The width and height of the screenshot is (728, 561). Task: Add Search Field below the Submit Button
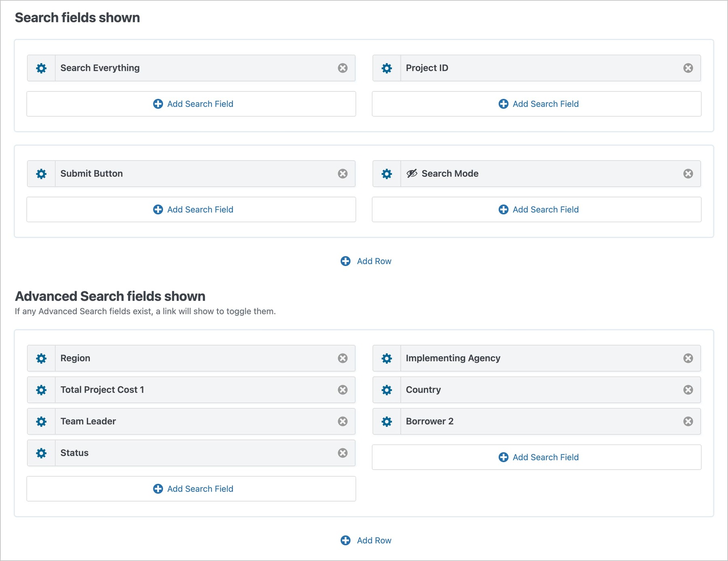(x=191, y=210)
